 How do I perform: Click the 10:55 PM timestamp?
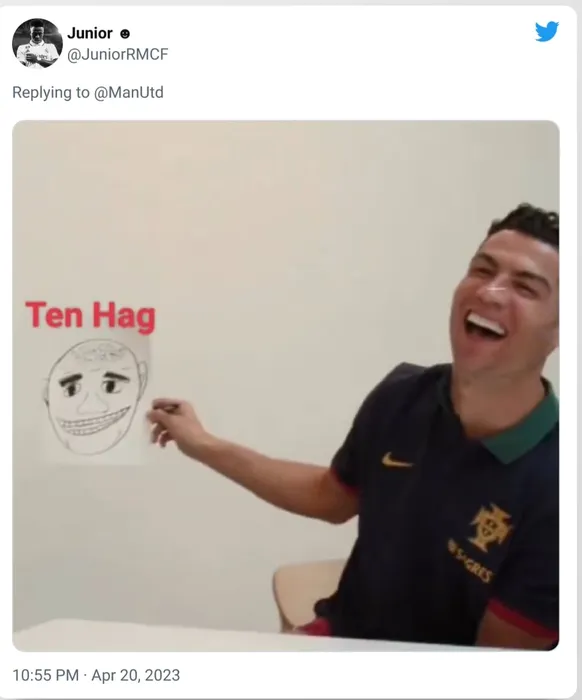coord(46,675)
